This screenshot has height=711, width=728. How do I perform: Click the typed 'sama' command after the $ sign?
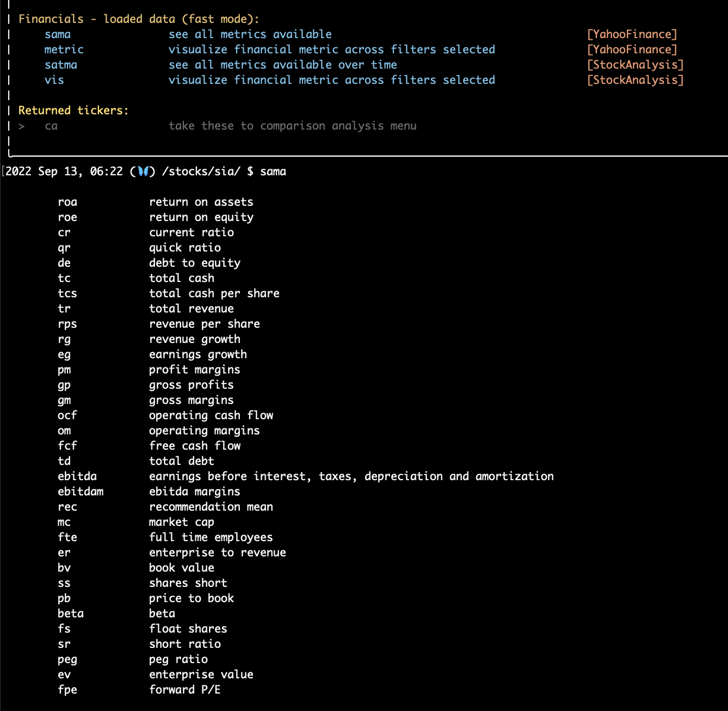(x=273, y=171)
